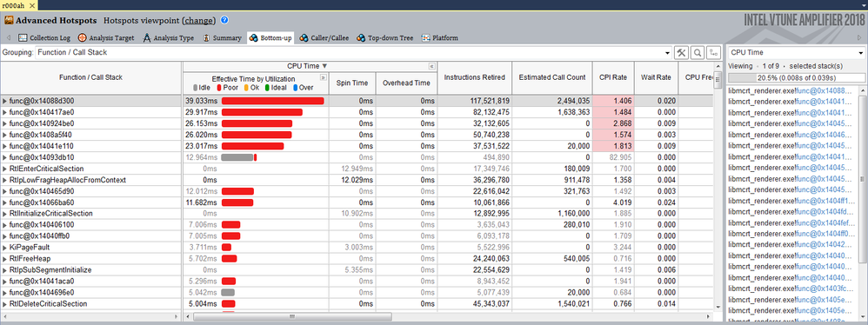Click the 12.964ms gray idle bar

(237, 157)
